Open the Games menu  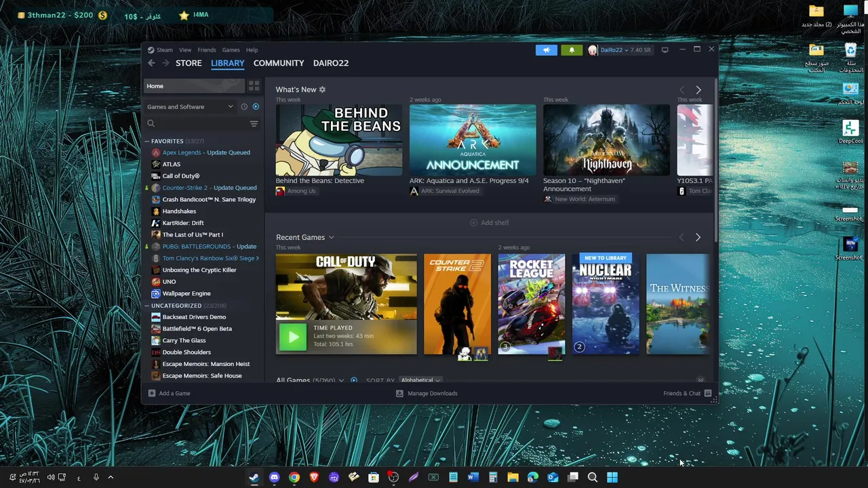[x=231, y=49]
